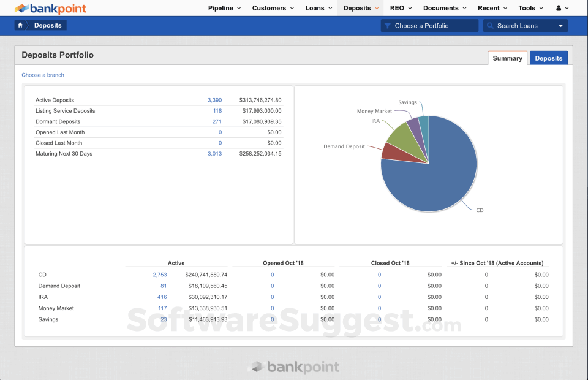Viewport: 588px width, 380px height.
Task: Click the filter funnel icon
Action: coord(388,26)
